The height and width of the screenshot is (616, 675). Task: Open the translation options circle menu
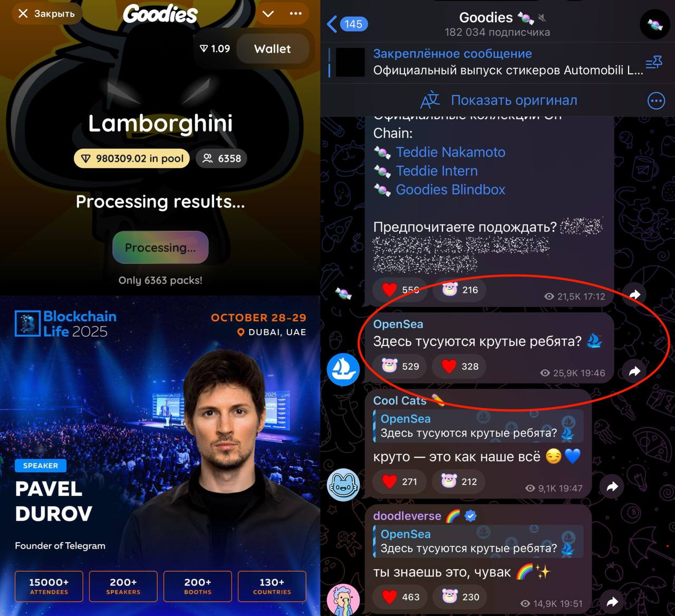click(x=656, y=100)
